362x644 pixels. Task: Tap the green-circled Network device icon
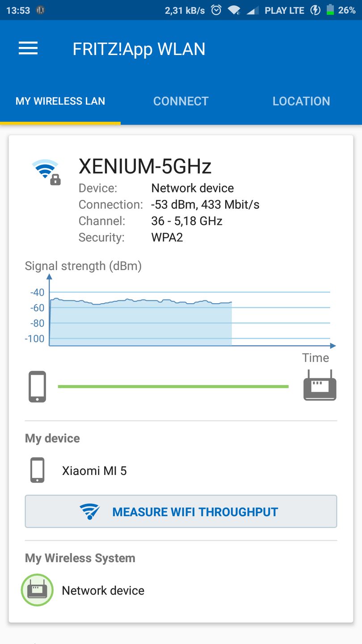click(37, 590)
